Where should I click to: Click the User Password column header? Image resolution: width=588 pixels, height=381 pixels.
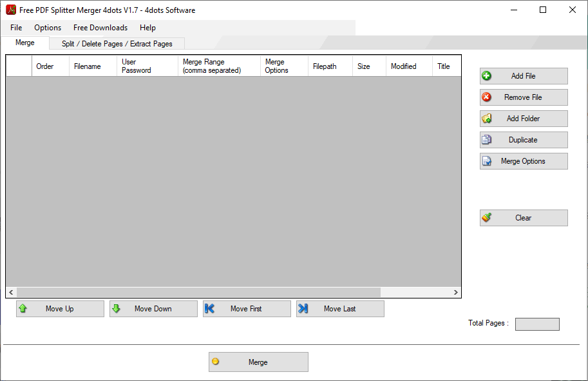pos(147,66)
